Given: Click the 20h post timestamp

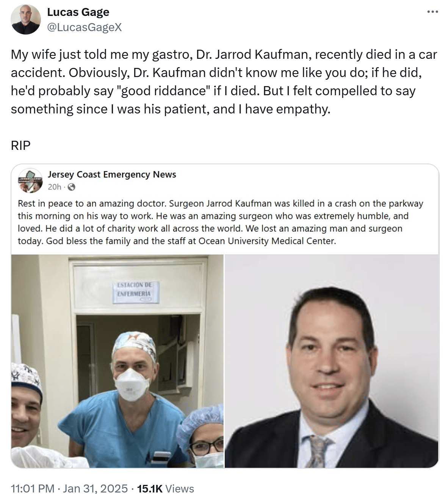Looking at the screenshot, I should (54, 187).
